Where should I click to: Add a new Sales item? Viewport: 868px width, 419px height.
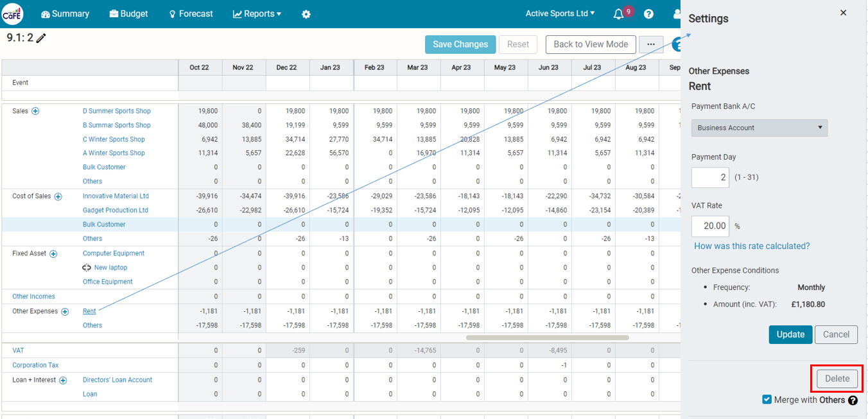pos(35,111)
